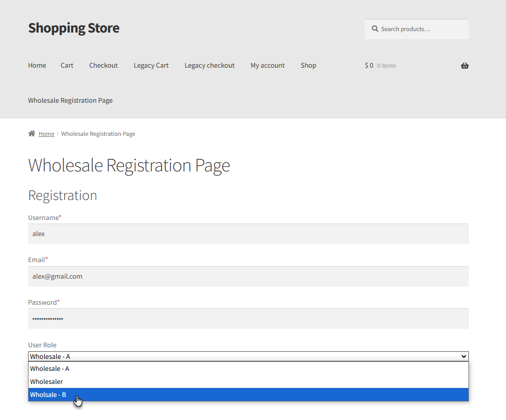Open the User Role dropdown

[x=248, y=356]
